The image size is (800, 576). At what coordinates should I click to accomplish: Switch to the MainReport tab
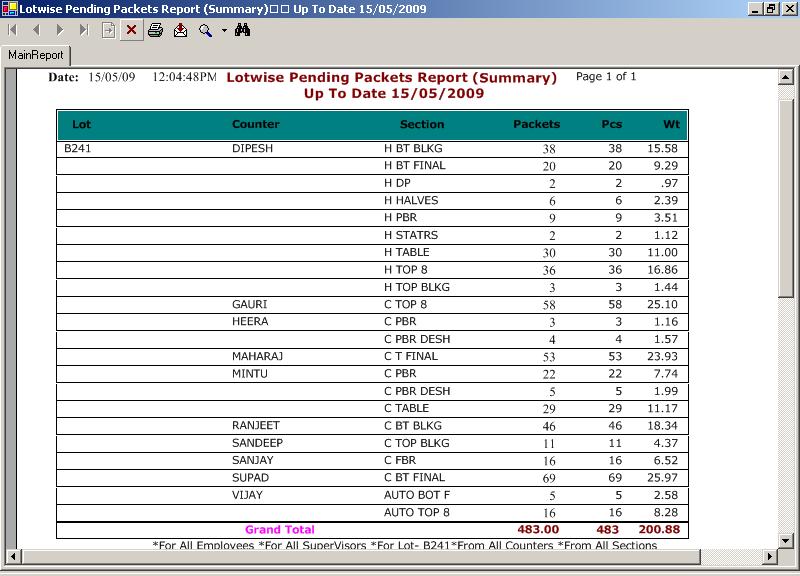[36, 56]
